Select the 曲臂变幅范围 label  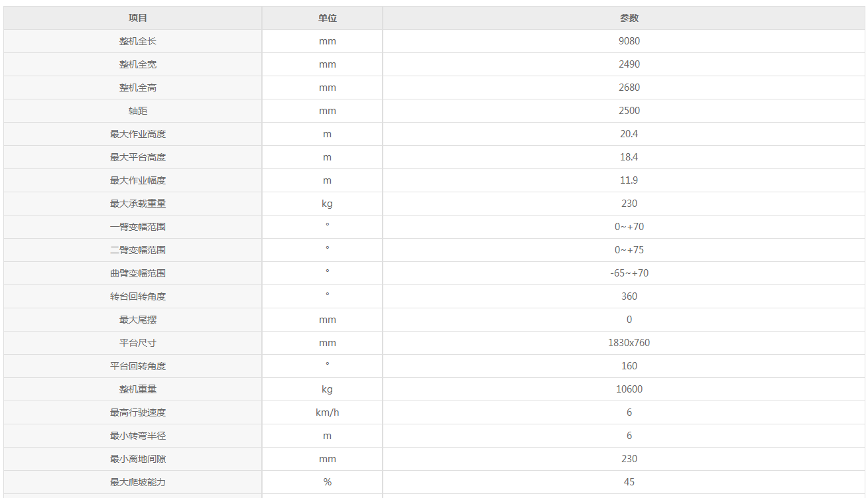[x=138, y=273]
